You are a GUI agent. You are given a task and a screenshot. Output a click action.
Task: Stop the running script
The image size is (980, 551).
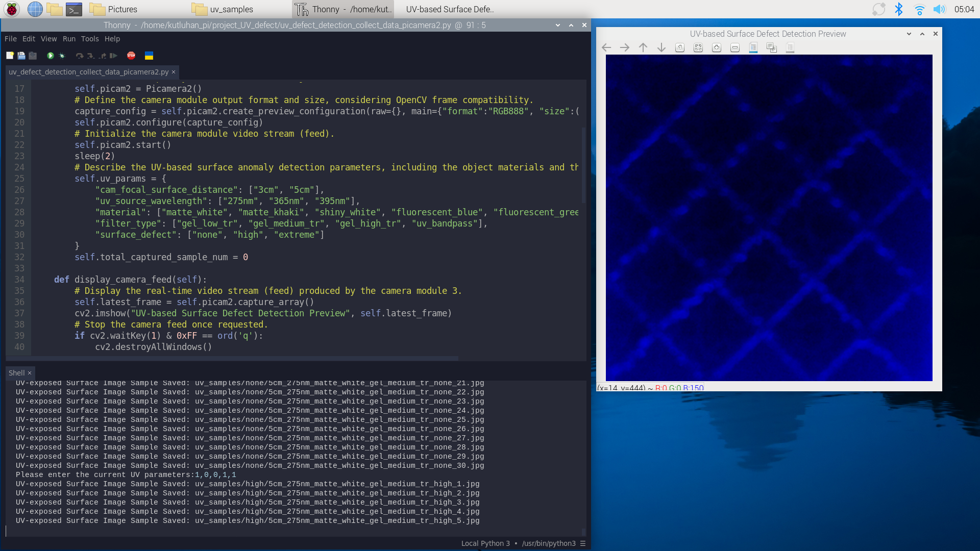[131, 56]
